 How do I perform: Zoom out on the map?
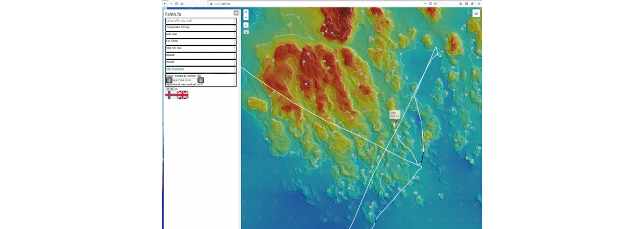(x=246, y=18)
